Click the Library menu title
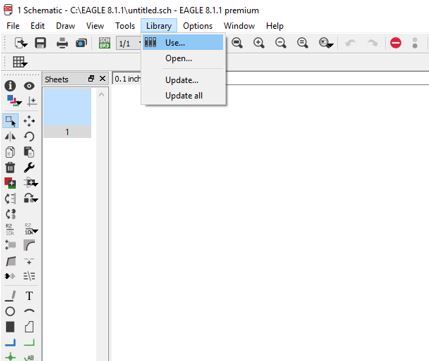 tap(159, 26)
